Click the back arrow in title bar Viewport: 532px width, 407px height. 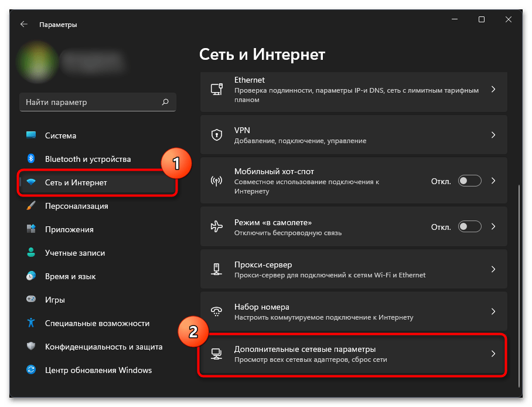24,24
